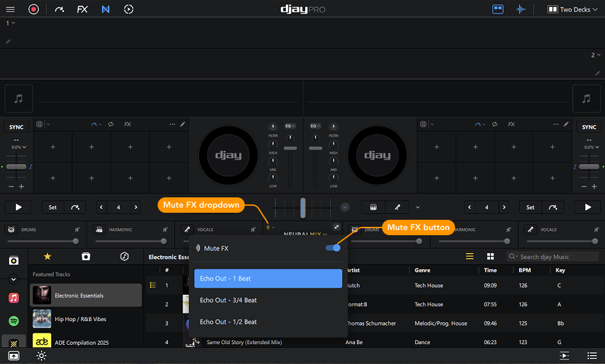
Task: Select Apple Music source icon
Action: click(13, 297)
